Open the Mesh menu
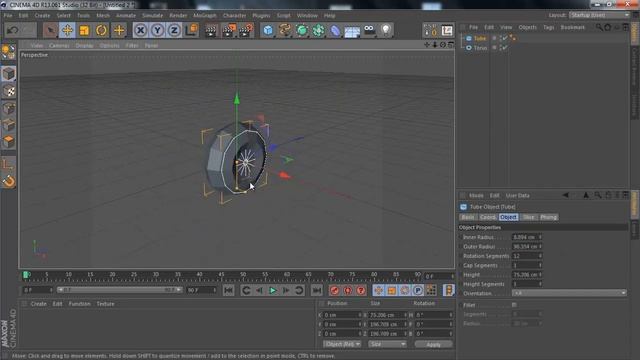 [103, 16]
